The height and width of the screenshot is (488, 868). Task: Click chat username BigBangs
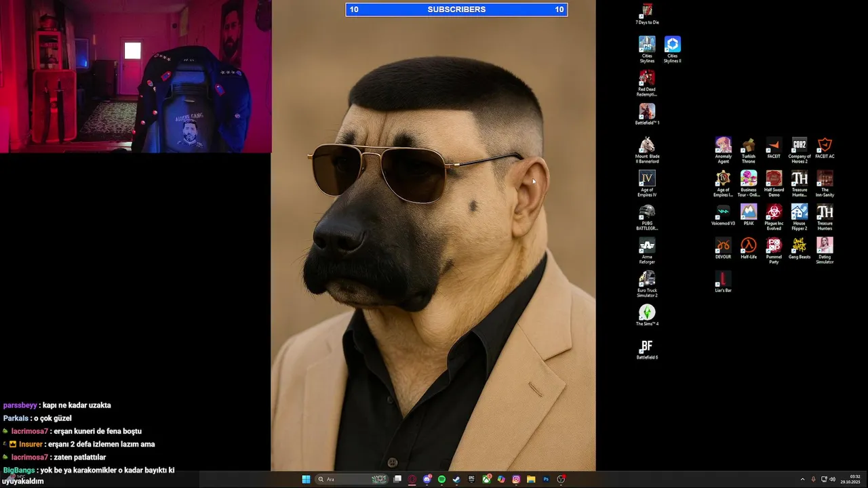coord(19,470)
